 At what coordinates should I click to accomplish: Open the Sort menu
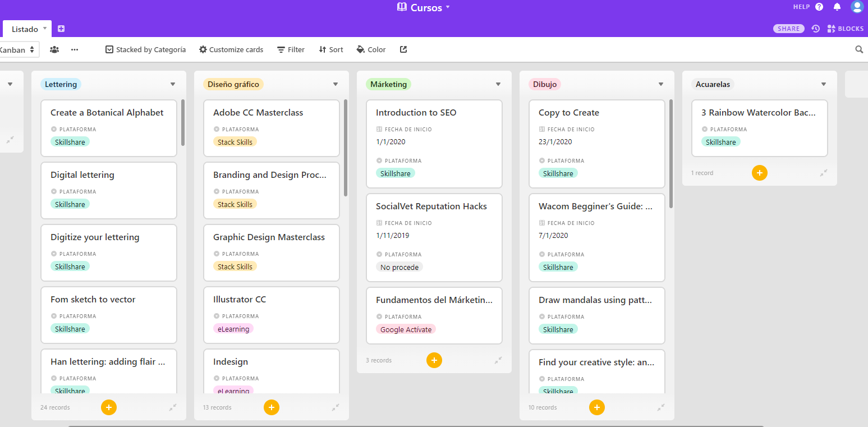click(x=331, y=49)
